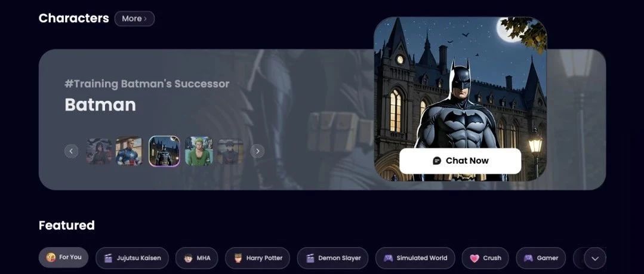Choose the dark hooded character thumbnail
Viewport: 644px width, 274px height.
coord(99,151)
